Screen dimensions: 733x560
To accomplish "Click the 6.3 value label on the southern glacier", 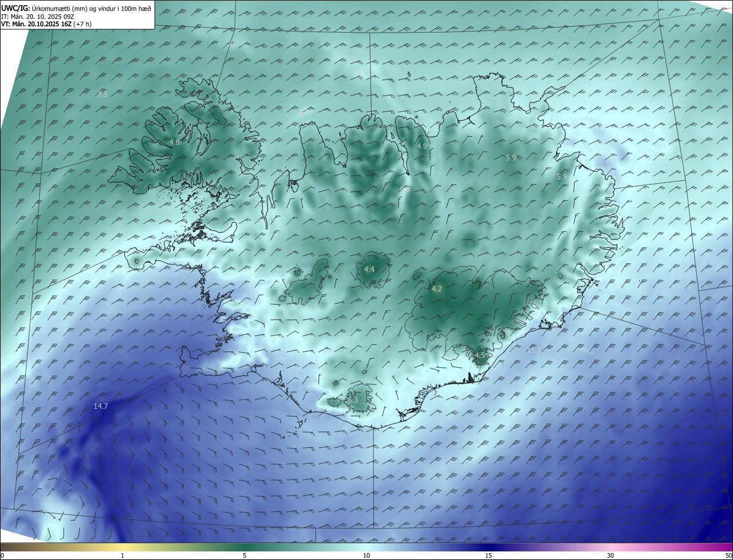I will (353, 400).
